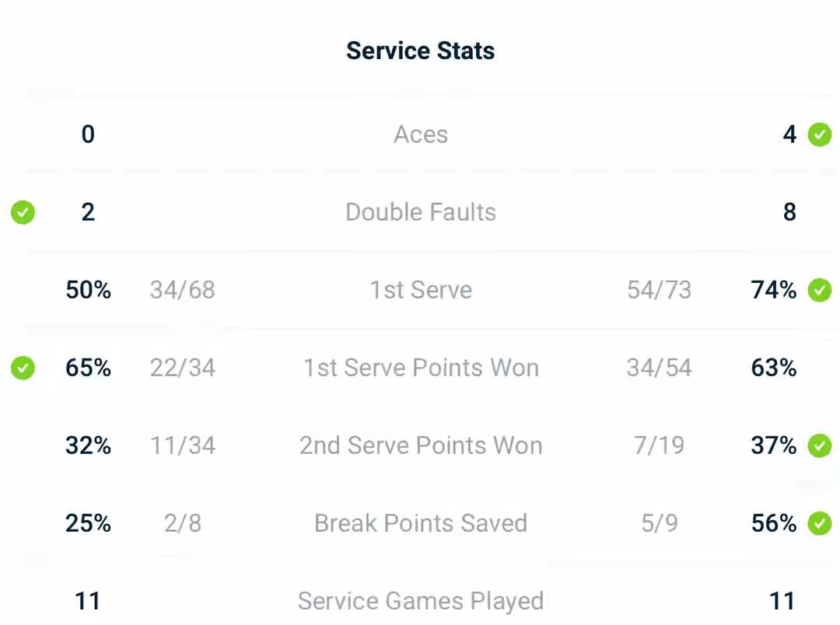Click the green checkmark beside Double Faults
The height and width of the screenshot is (625, 840).
[x=23, y=212]
